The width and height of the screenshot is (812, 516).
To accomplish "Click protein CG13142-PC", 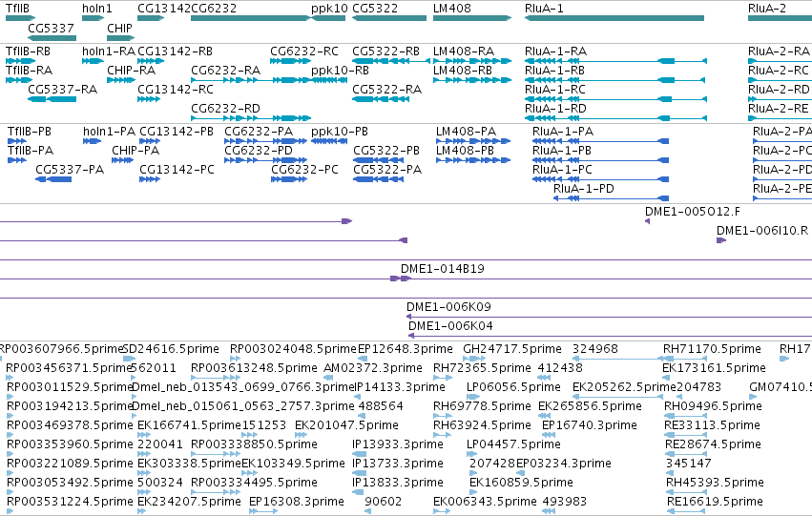I will (150, 179).
